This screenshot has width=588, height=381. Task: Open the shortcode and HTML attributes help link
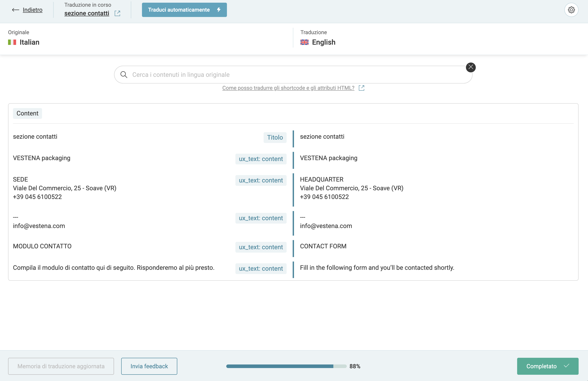click(288, 88)
